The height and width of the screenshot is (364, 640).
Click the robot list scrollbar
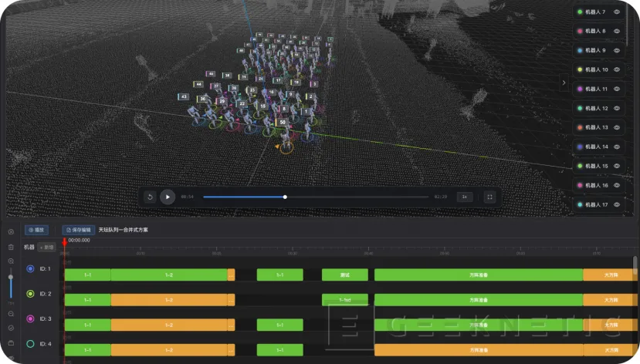point(628,25)
